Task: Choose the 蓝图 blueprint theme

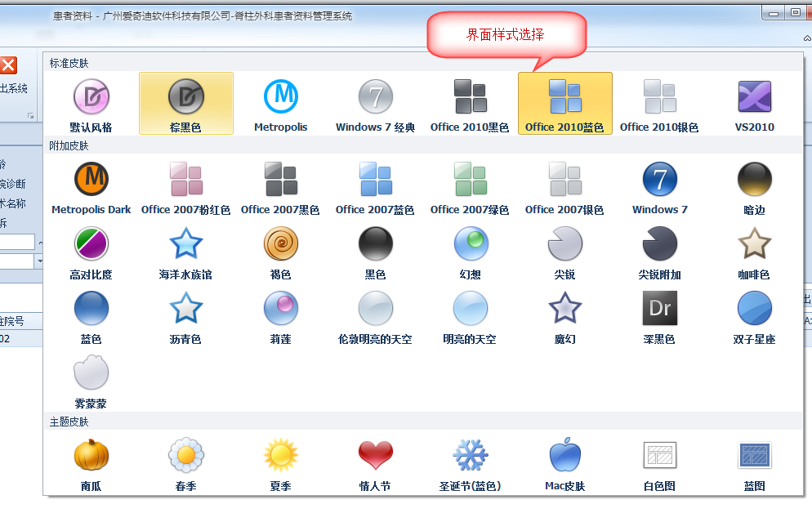Action: click(755, 464)
